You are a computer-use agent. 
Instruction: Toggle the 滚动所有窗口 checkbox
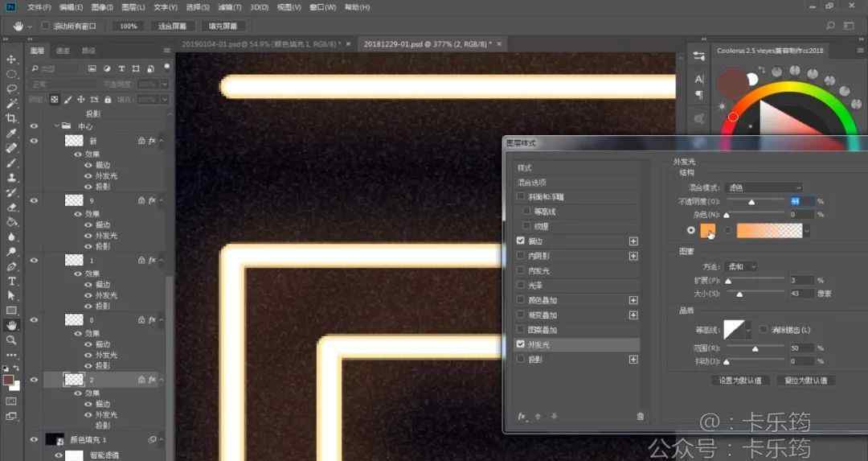click(x=45, y=26)
